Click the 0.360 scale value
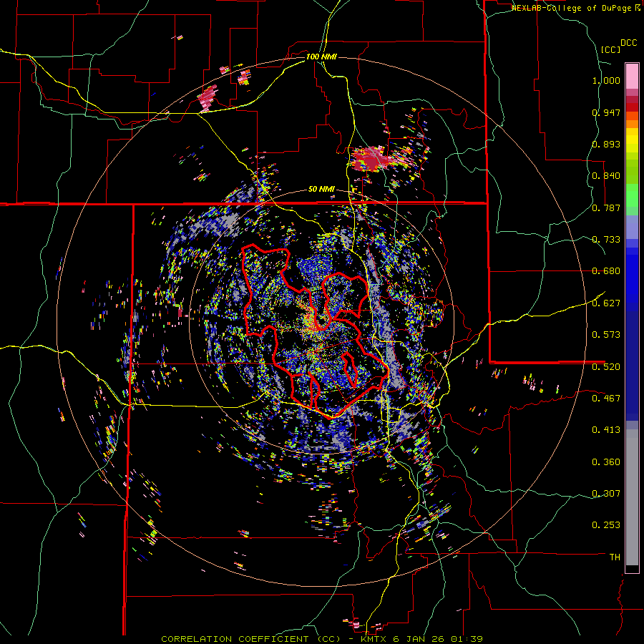Screen dimensions: 644x644 click(606, 462)
